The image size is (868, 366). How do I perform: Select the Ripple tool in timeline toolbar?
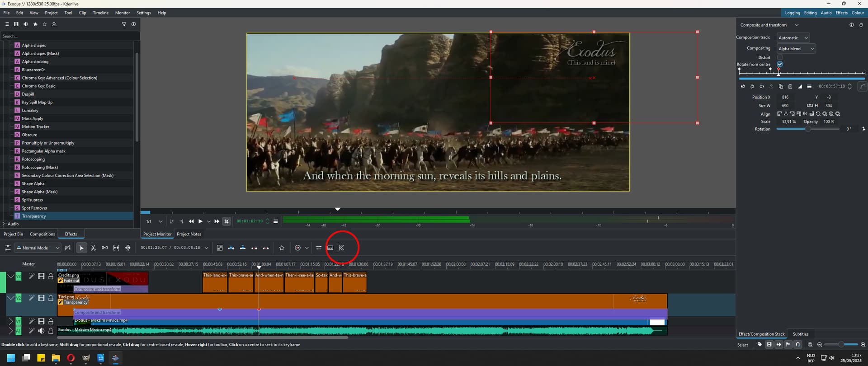coord(128,248)
